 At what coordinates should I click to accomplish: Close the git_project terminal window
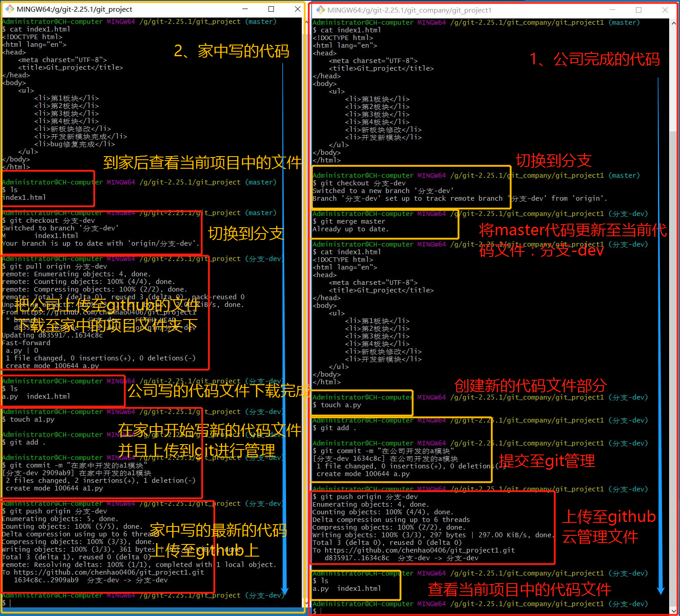(297, 9)
